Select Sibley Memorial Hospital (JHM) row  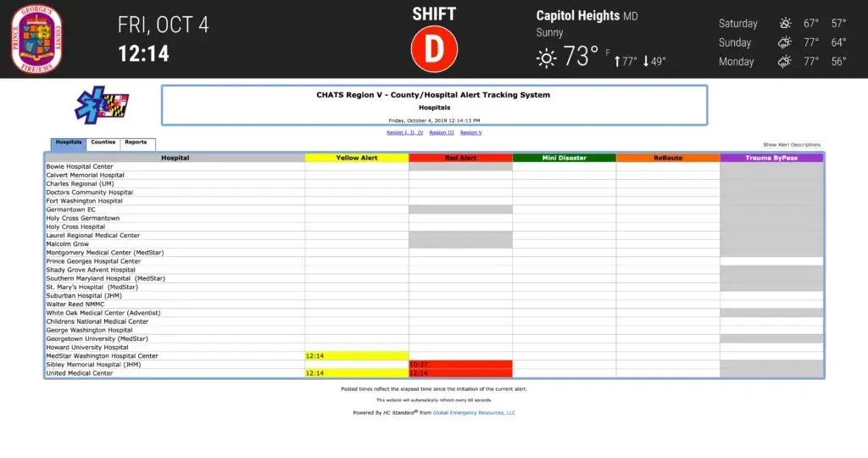[434, 365]
